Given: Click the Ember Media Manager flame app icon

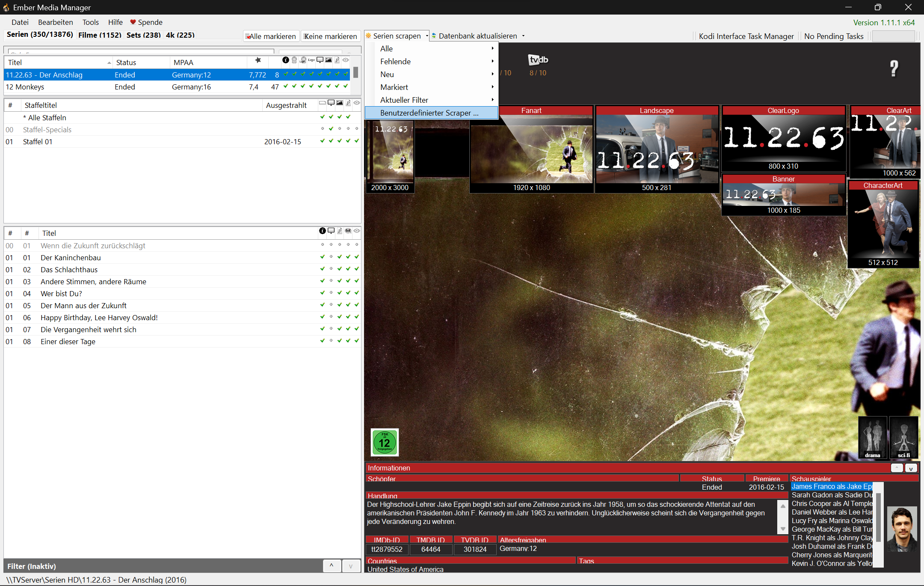Looking at the screenshot, I should pos(6,7).
